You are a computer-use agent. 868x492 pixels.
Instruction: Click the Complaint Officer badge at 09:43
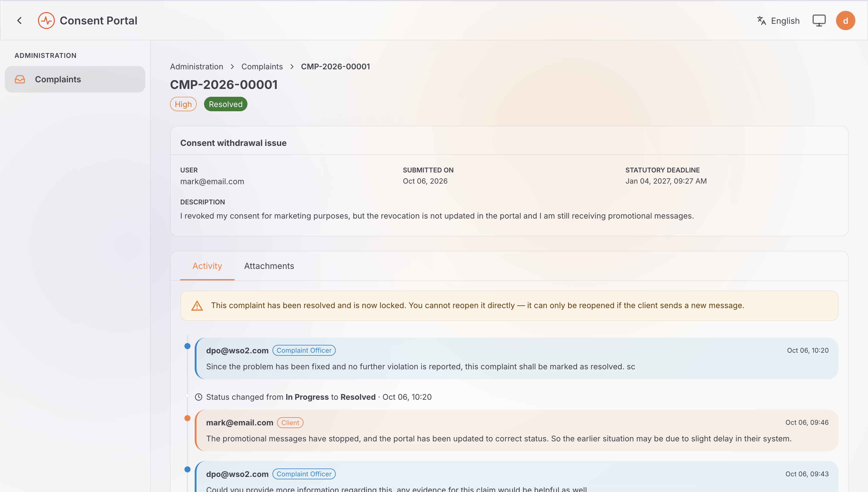click(304, 474)
